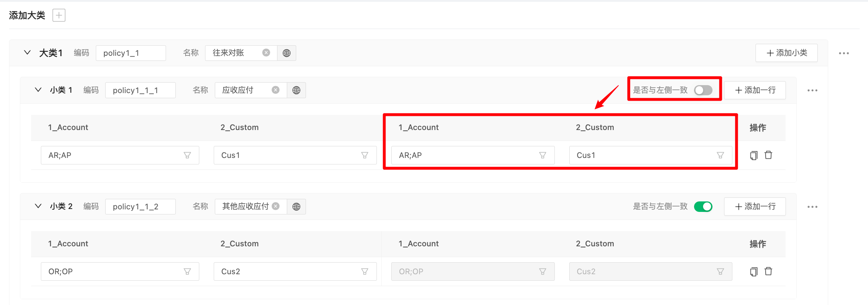Viewport: 868px width, 305px height.
Task: Click the plus icon beside 添加大类
Action: (x=59, y=15)
